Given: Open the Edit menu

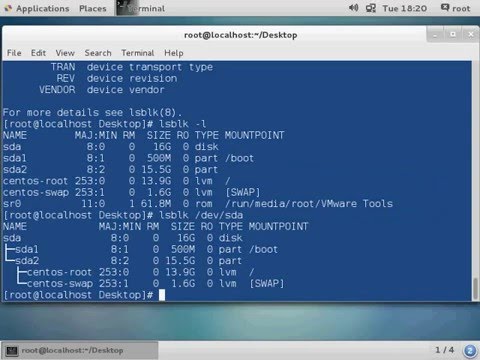Looking at the screenshot, I should [38, 53].
